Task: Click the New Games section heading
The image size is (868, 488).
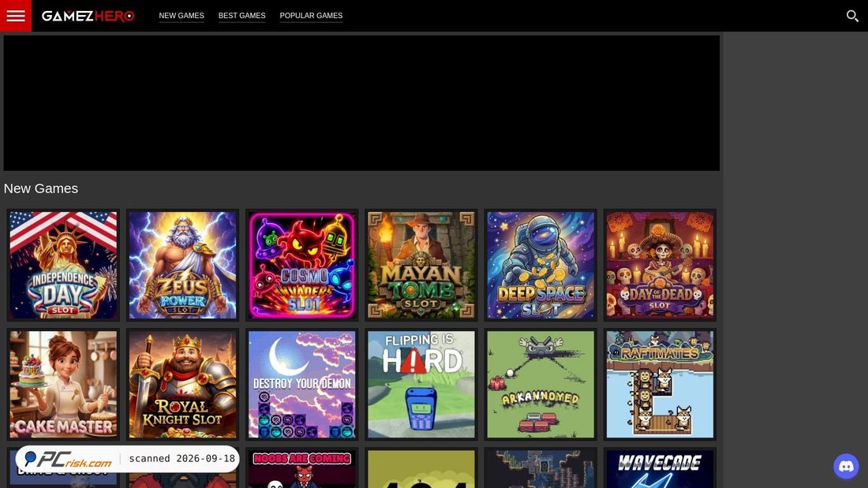Action: click(41, 188)
